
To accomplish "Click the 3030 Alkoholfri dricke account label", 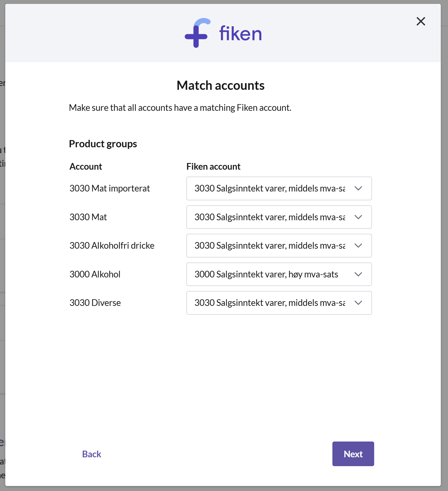I will click(x=112, y=246).
